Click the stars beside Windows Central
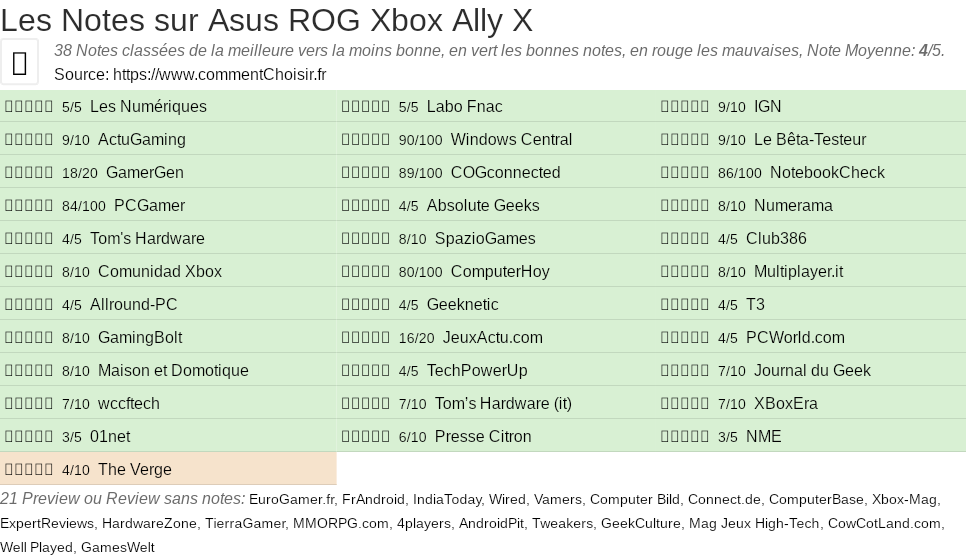This screenshot has height=558, width=966. [x=366, y=140]
